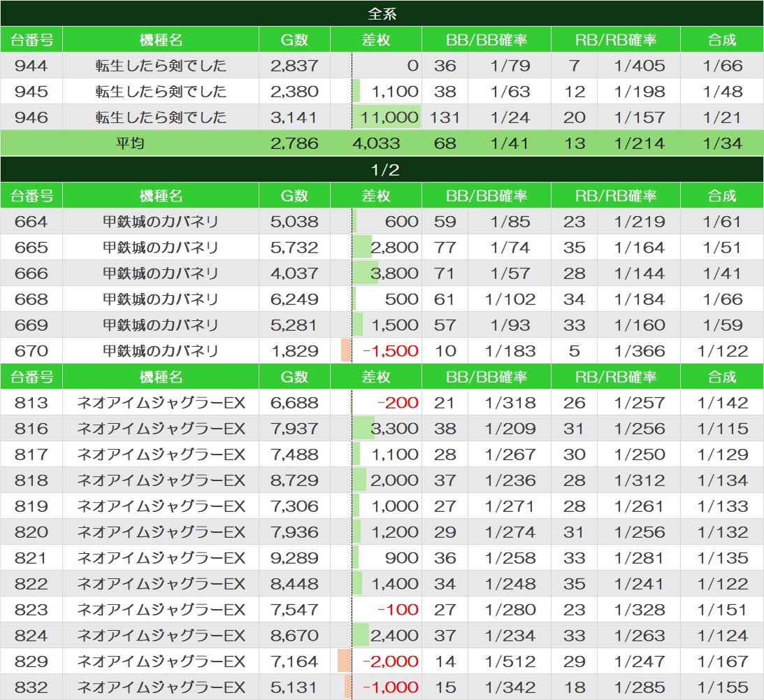Screen dimensions: 764x700
Task: Click machine number 820 cell
Action: 31,532
